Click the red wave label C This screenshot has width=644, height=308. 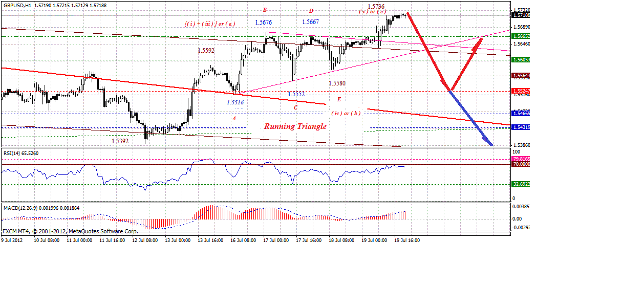295,107
